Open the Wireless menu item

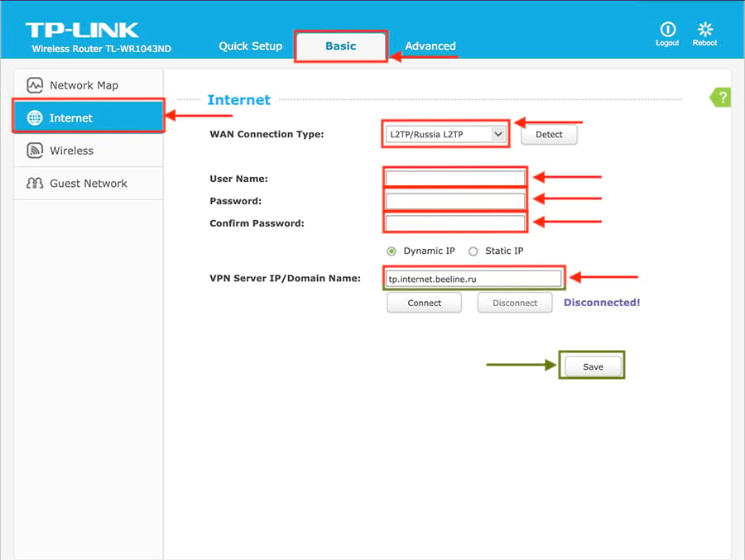click(89, 151)
